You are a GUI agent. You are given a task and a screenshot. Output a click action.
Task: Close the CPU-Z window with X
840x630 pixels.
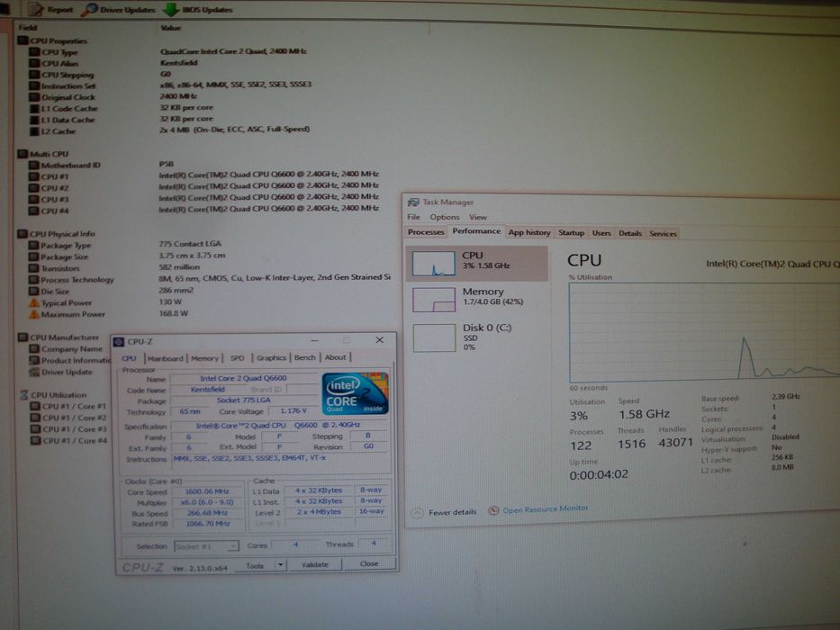coord(379,340)
